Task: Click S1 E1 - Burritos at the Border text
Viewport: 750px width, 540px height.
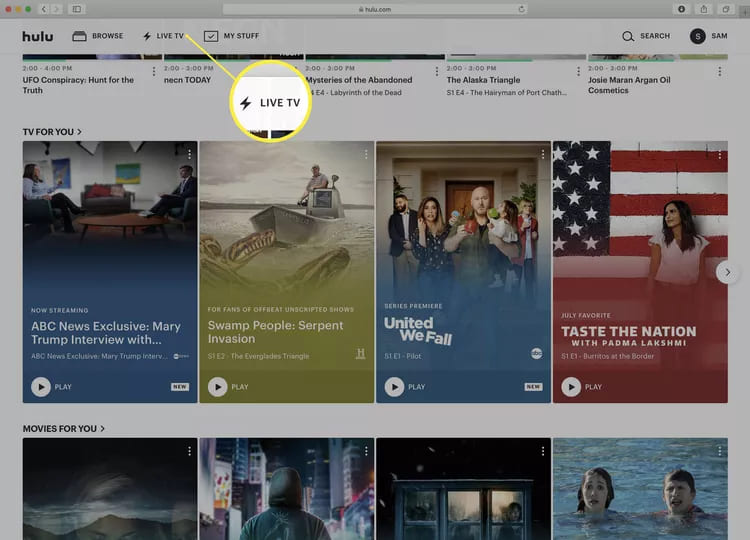Action: 607,356
